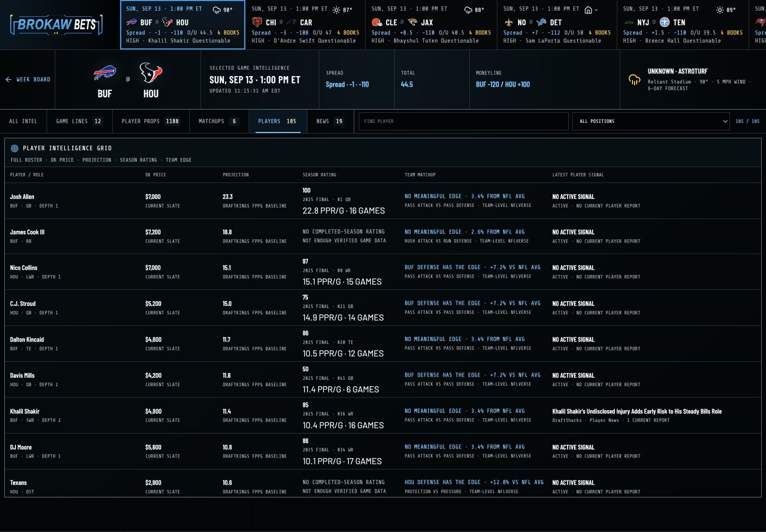The height and width of the screenshot is (532, 766).
Task: Click the Find Player search field
Action: (x=463, y=121)
